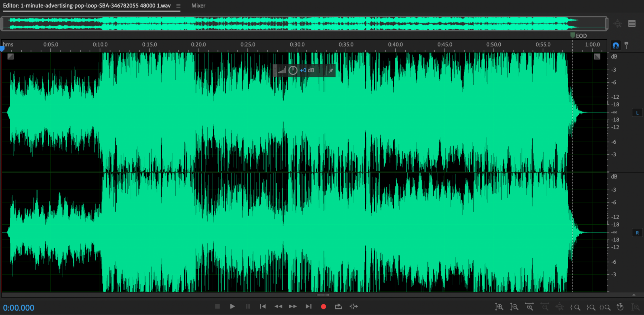The image size is (644, 315).
Task: Zoom in at the In point
Action: point(575,307)
